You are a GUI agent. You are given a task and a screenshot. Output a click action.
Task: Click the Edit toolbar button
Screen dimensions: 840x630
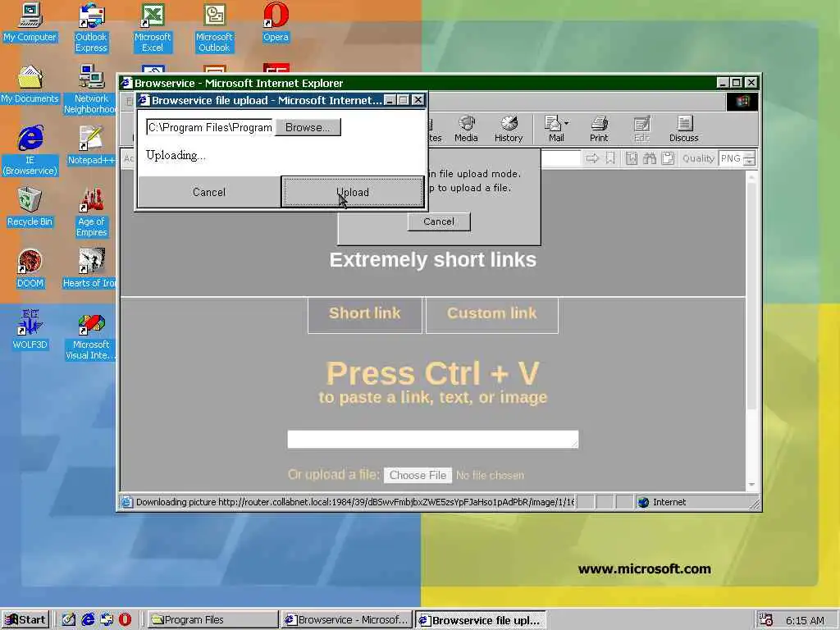click(x=641, y=129)
